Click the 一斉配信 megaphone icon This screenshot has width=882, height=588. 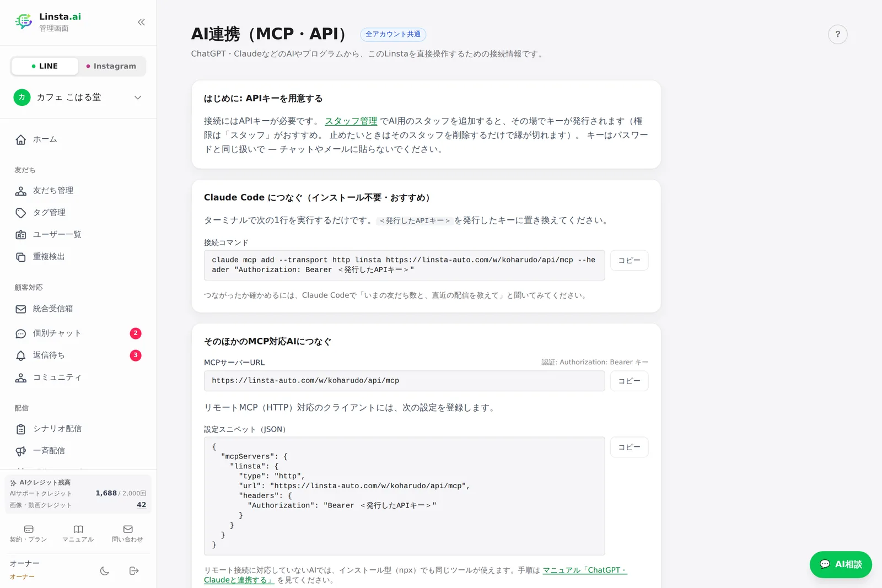(x=21, y=451)
